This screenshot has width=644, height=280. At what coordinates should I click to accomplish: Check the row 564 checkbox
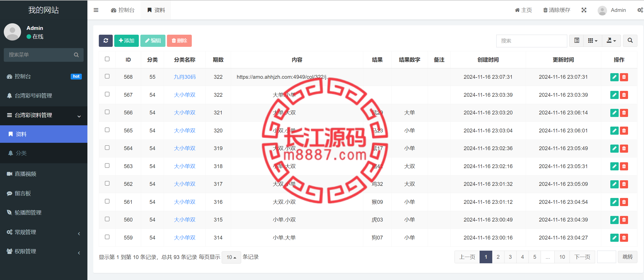pyautogui.click(x=107, y=148)
